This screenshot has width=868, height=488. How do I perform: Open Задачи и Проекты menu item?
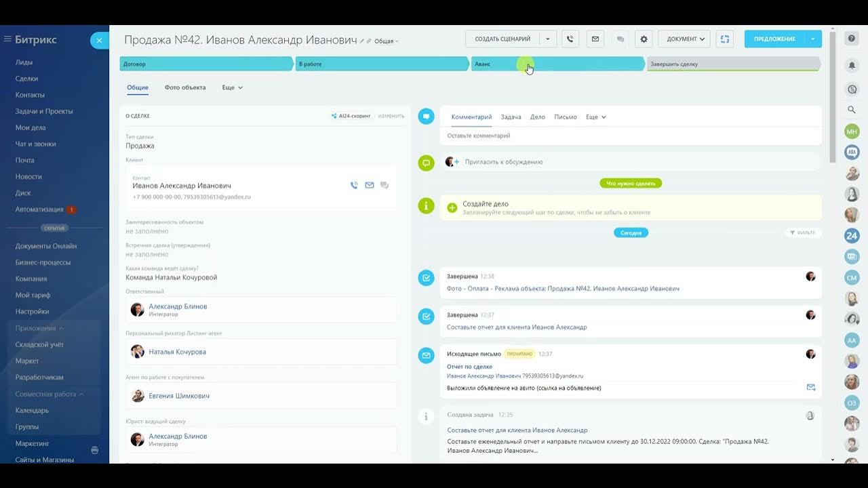[44, 111]
